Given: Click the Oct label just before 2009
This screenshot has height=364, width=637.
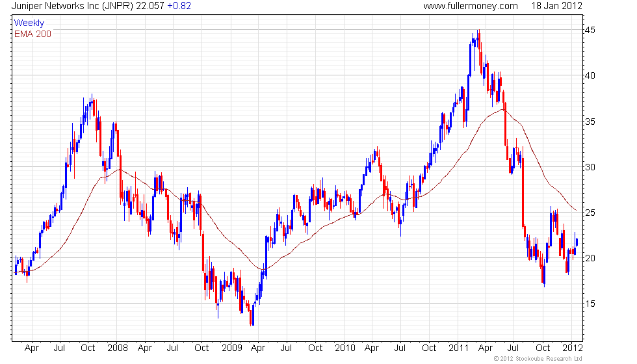Looking at the screenshot, I should pos(201,348).
